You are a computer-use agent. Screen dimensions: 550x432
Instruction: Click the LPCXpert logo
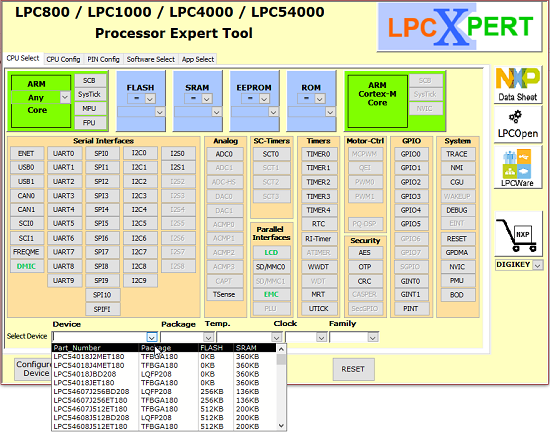[x=459, y=27]
